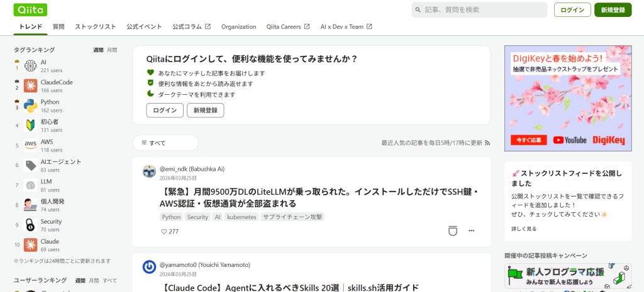Open the すべて filter dropdown
Image resolution: width=644 pixels, height=292 pixels.
coord(165,143)
